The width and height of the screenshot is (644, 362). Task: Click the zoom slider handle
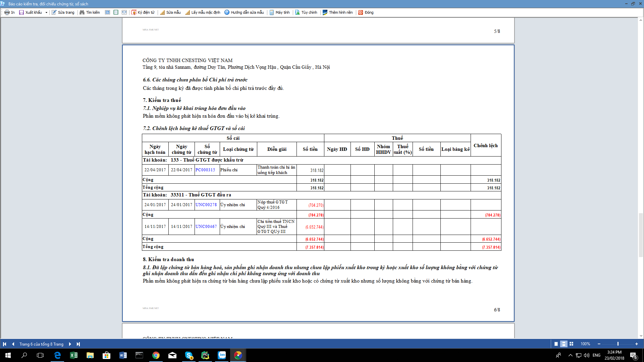pyautogui.click(x=618, y=344)
